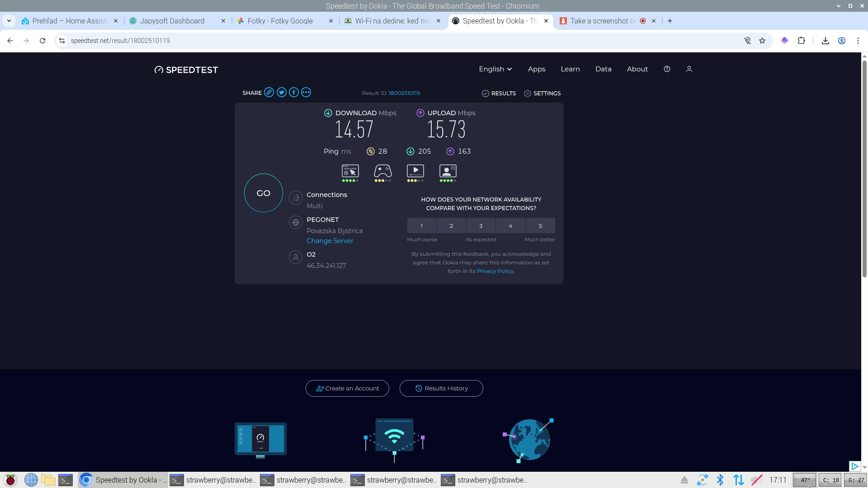Select rating 3 As expected
This screenshot has height=488, width=868.
coord(481,226)
